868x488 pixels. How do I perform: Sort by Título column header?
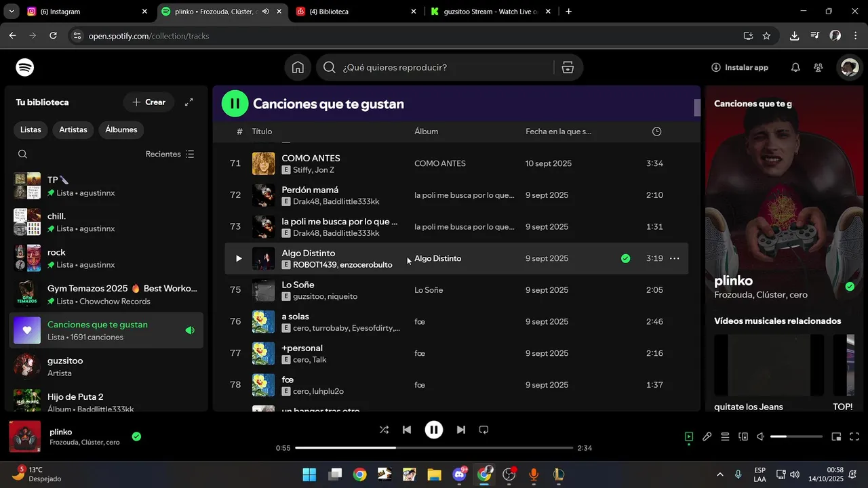point(262,131)
